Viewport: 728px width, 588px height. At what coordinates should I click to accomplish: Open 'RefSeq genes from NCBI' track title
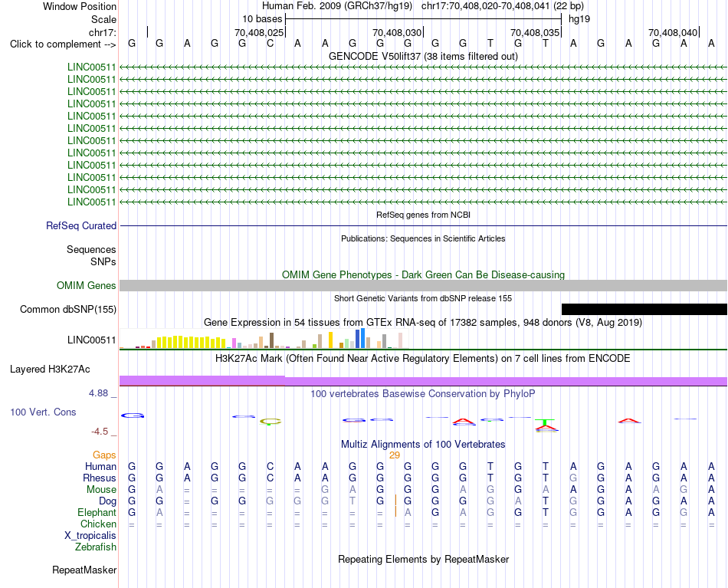coord(423,215)
